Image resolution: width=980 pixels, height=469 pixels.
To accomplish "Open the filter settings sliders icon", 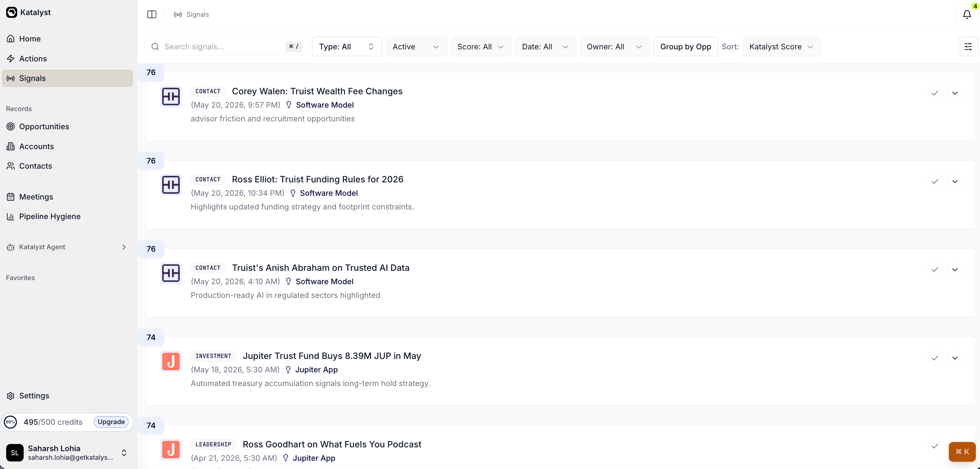I will pyautogui.click(x=968, y=46).
